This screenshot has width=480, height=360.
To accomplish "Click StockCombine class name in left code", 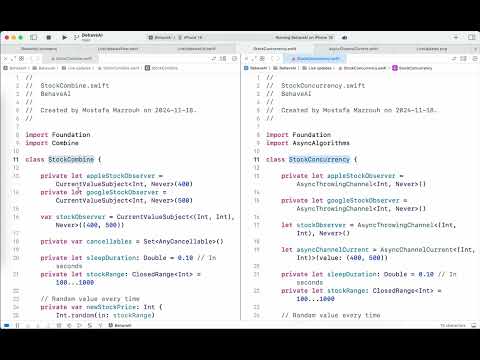I will 71,159.
